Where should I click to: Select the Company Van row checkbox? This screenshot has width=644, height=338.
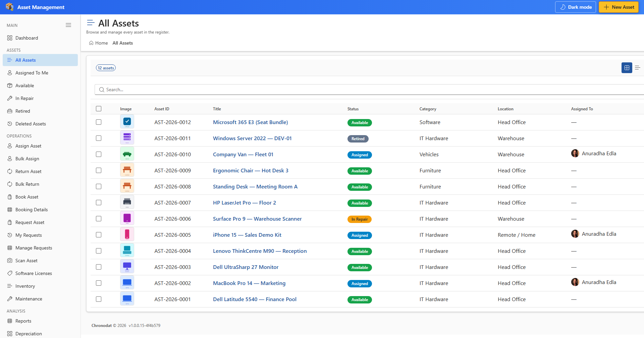coord(99,154)
